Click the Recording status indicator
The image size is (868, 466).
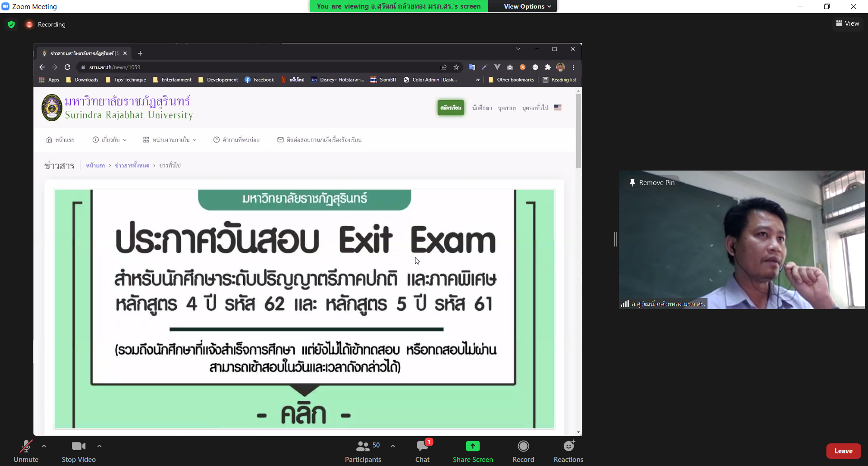coord(46,24)
